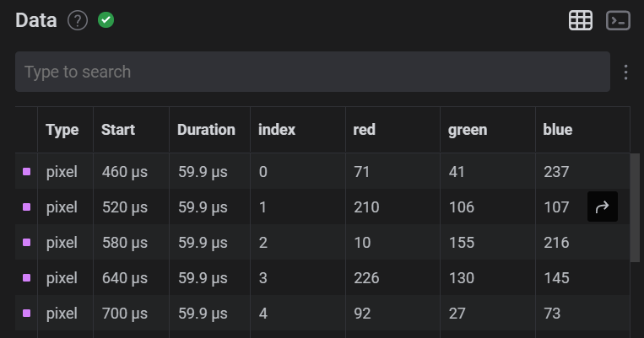This screenshot has width=644, height=338.
Task: Click the table's vertical scrollbar thumb
Action: tap(635, 207)
